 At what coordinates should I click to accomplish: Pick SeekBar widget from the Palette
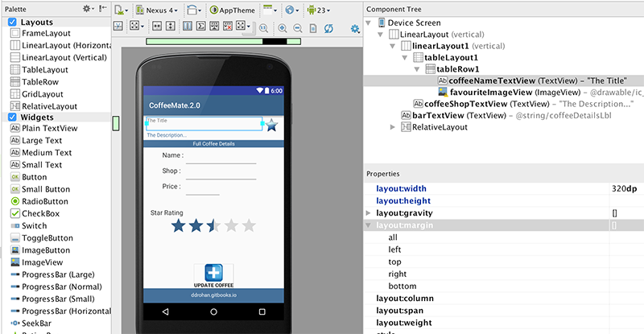tap(31, 324)
